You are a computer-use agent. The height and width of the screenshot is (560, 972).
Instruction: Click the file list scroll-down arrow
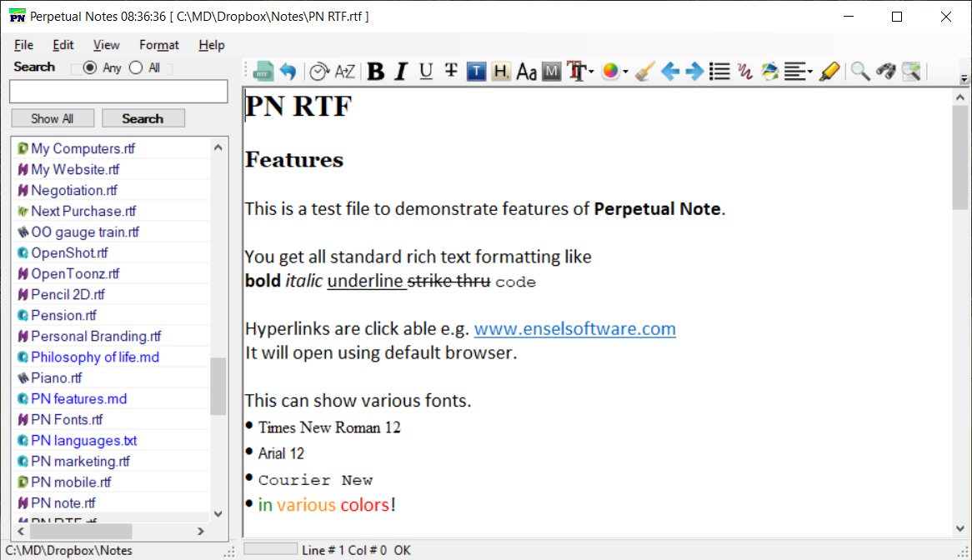click(x=218, y=513)
